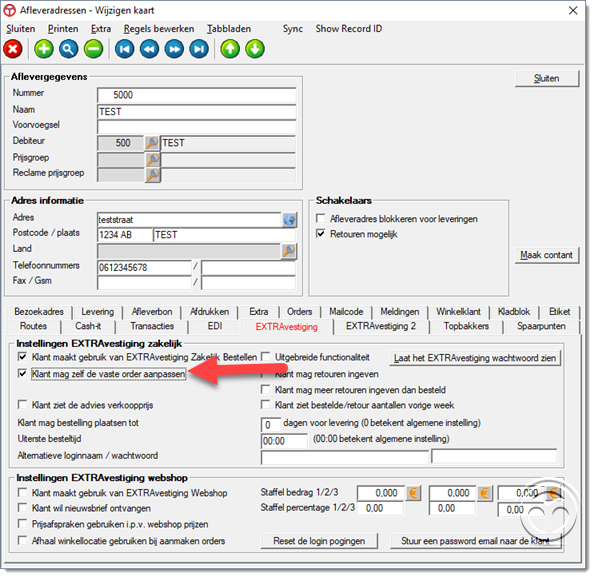The height and width of the screenshot is (577, 594).
Task: Open the Land lookup magnifier
Action: click(289, 251)
